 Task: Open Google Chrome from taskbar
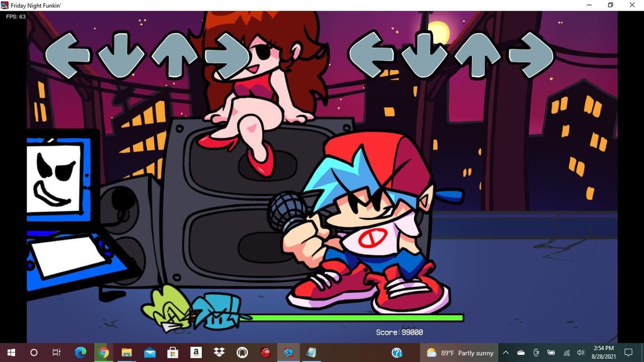click(x=104, y=352)
